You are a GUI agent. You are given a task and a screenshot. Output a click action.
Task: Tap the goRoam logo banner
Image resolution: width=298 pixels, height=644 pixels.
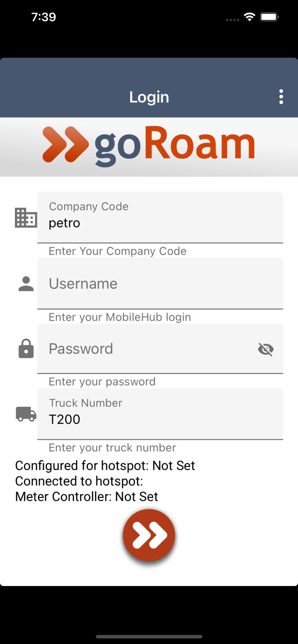[149, 147]
